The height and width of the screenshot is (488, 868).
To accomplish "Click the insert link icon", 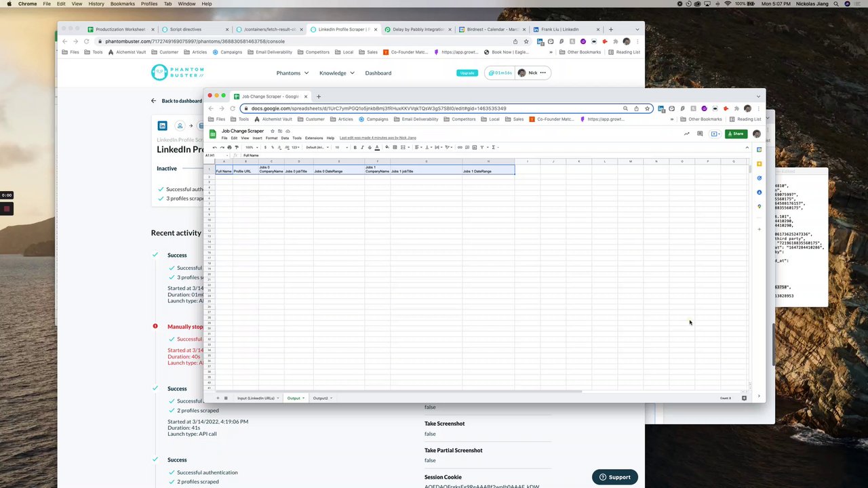I will (x=460, y=147).
